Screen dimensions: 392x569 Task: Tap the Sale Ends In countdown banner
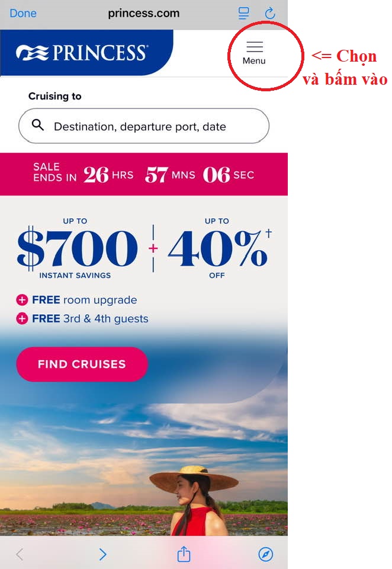(x=144, y=174)
